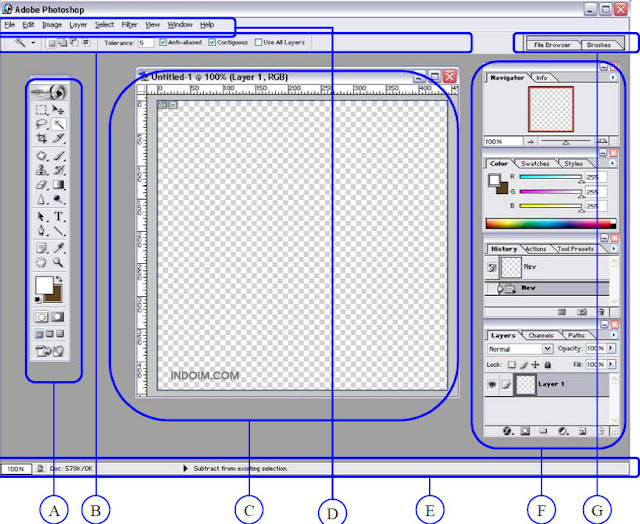Image resolution: width=640 pixels, height=524 pixels.
Task: Pick the Lasso tool
Action: coord(41,124)
